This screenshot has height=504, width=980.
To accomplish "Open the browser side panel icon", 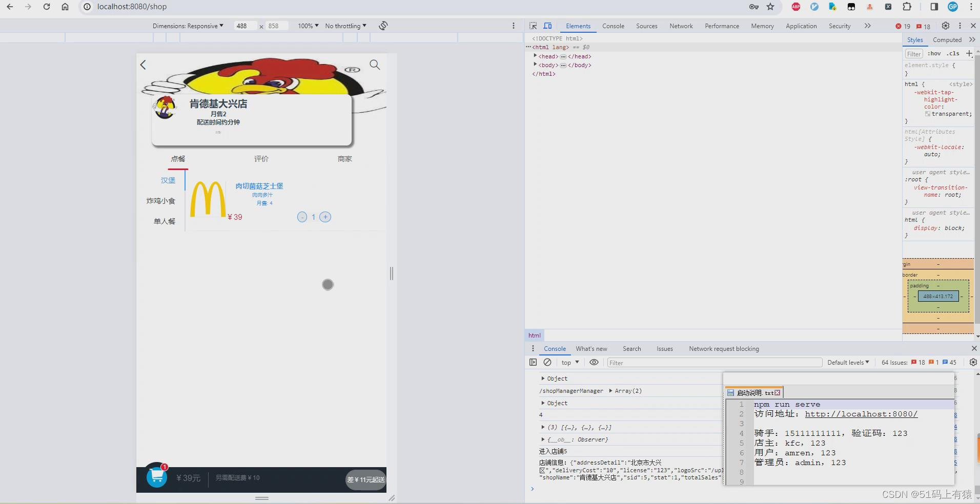I will tap(934, 7).
